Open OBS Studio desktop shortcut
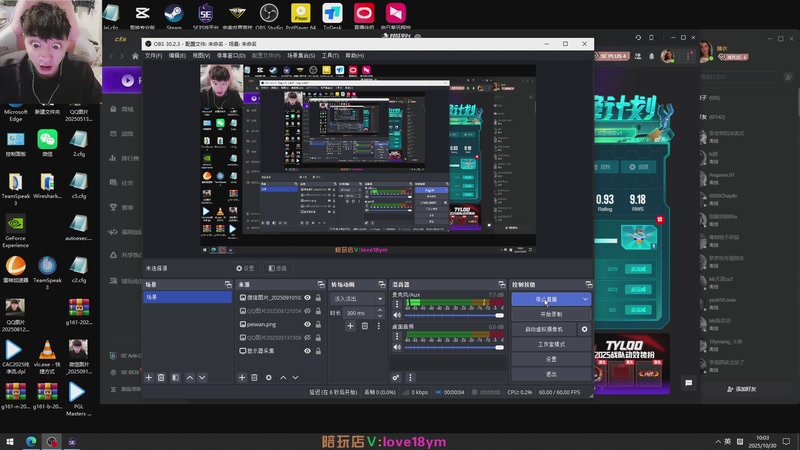 click(269, 15)
